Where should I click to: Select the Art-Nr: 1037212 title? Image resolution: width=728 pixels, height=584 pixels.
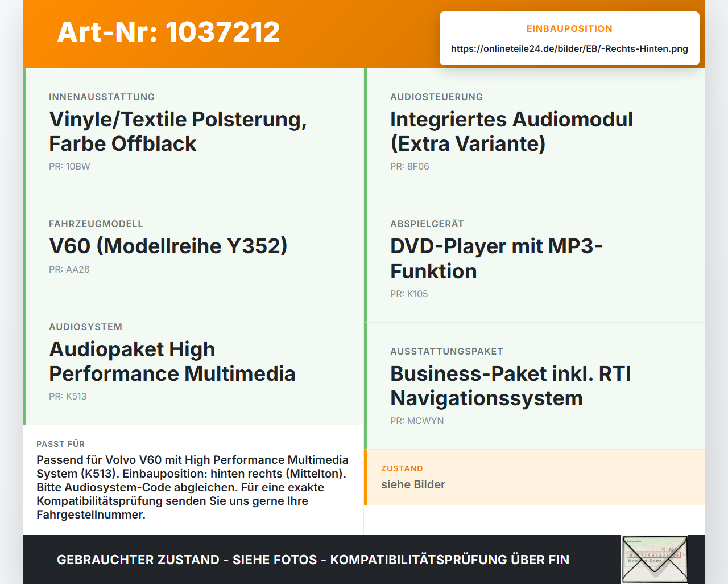coord(168,32)
